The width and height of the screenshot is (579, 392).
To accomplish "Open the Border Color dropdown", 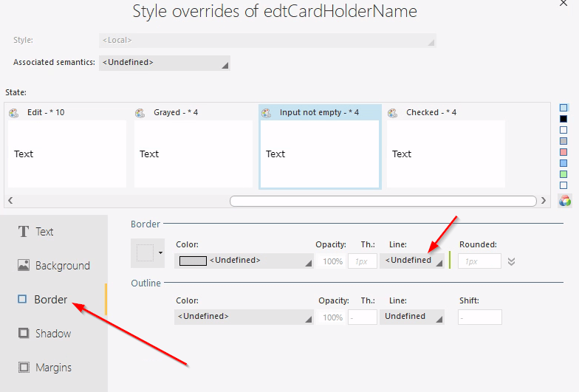I will click(244, 261).
